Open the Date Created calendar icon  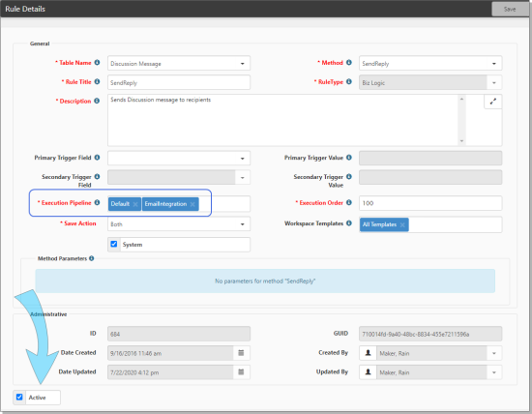pos(241,353)
